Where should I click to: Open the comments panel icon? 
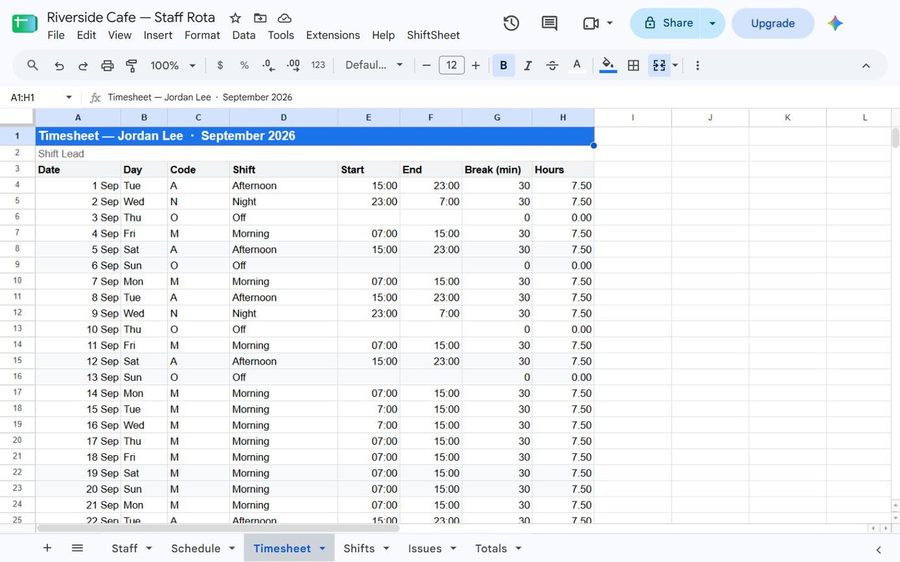549,23
